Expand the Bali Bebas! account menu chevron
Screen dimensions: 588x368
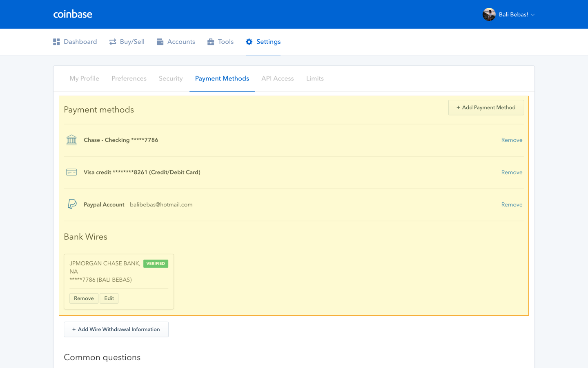click(x=533, y=15)
